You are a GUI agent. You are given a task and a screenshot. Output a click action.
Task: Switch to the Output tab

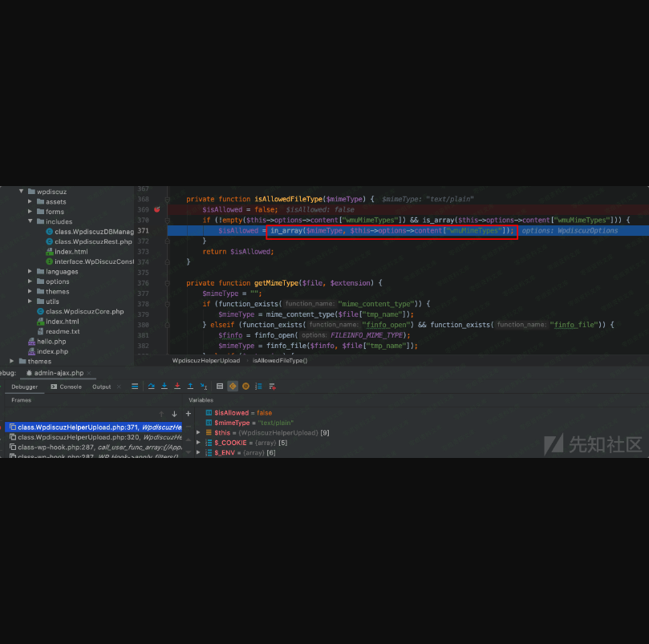(102, 387)
